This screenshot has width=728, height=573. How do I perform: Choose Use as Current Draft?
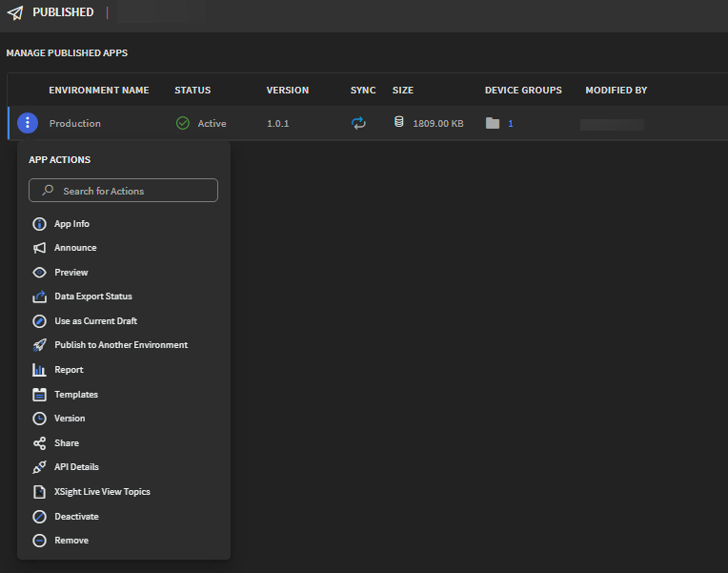click(95, 321)
